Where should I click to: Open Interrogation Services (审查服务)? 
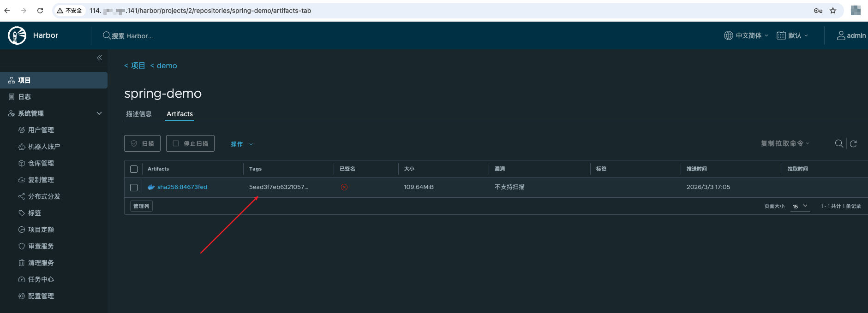pyautogui.click(x=41, y=246)
